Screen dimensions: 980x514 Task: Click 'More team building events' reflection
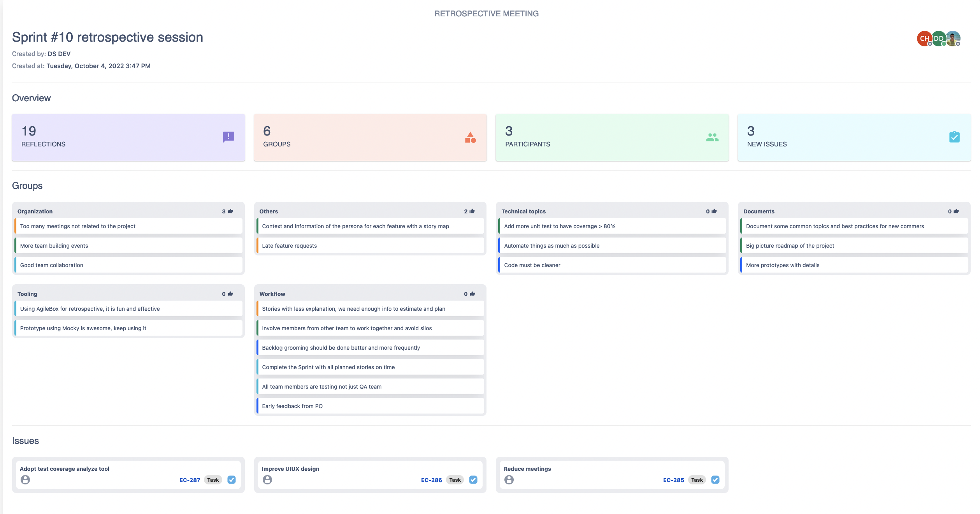(x=128, y=246)
